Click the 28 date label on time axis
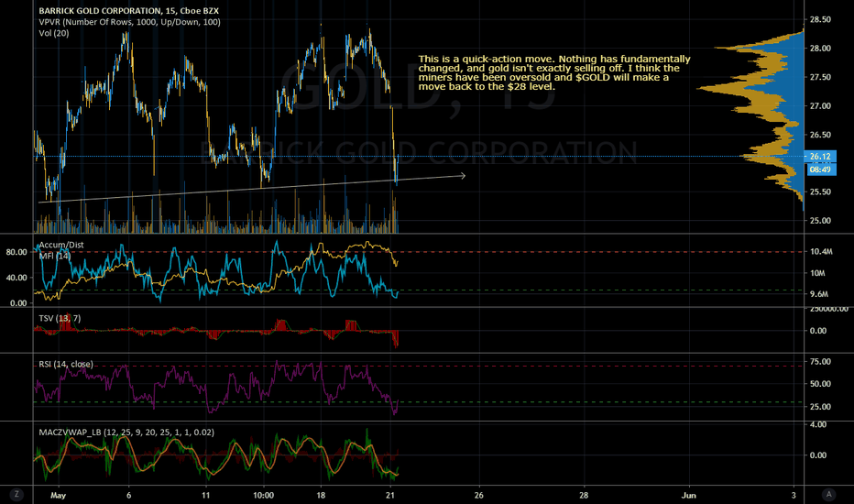 pos(584,495)
